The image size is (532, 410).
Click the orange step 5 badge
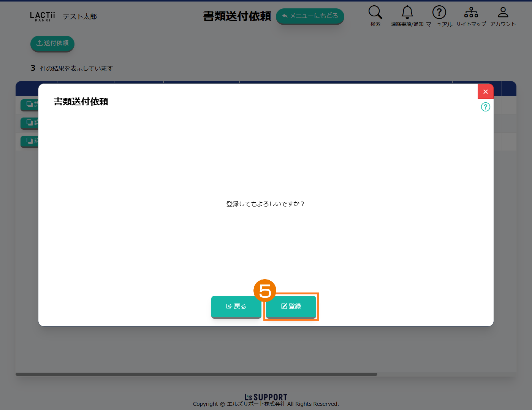click(264, 291)
